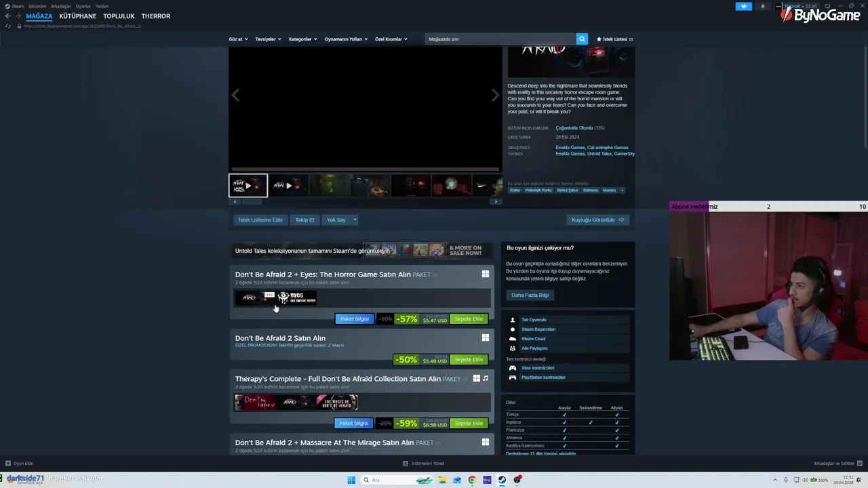Click the Mağazada ara search field

click(x=501, y=39)
